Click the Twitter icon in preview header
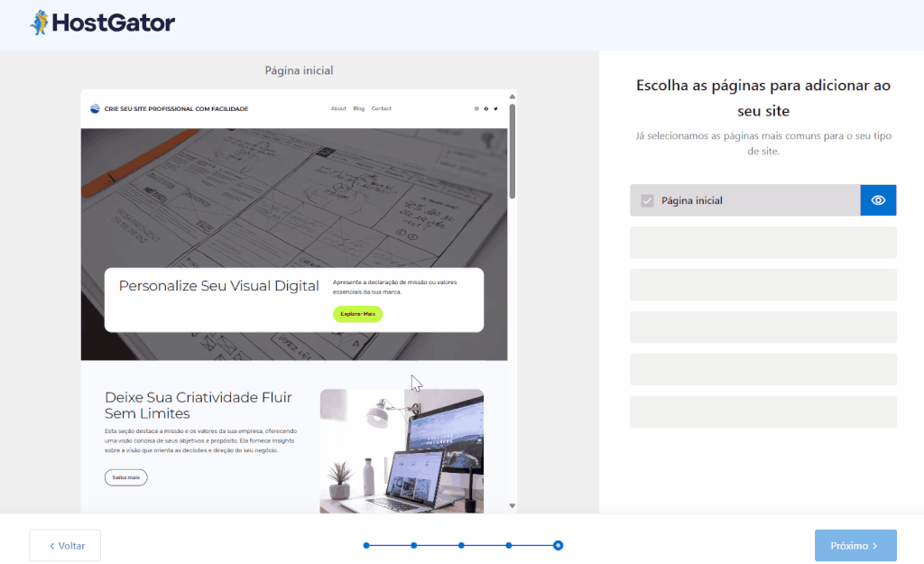924x564 pixels. pos(495,108)
